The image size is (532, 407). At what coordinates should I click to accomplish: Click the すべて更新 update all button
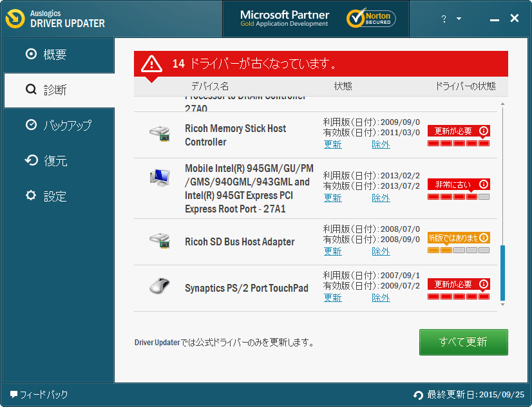(x=464, y=342)
